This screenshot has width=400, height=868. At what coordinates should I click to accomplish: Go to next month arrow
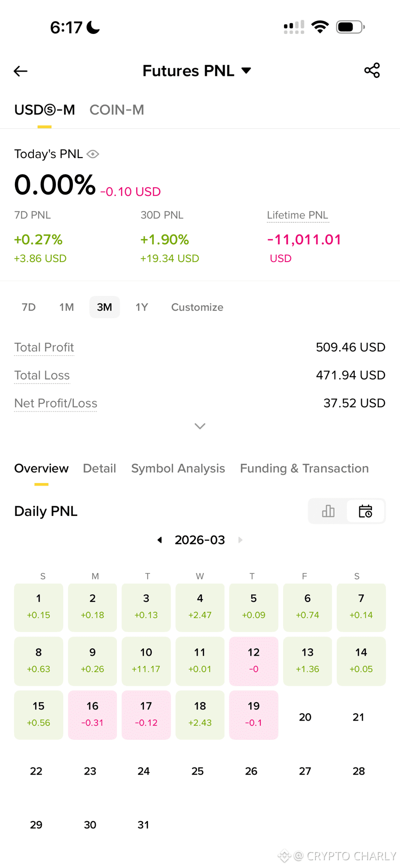pyautogui.click(x=241, y=540)
